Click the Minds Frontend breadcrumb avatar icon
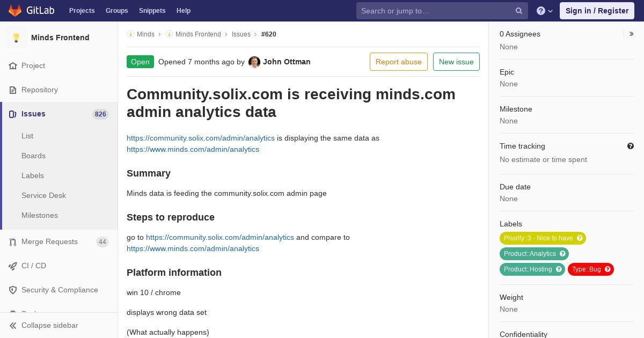 coord(169,34)
